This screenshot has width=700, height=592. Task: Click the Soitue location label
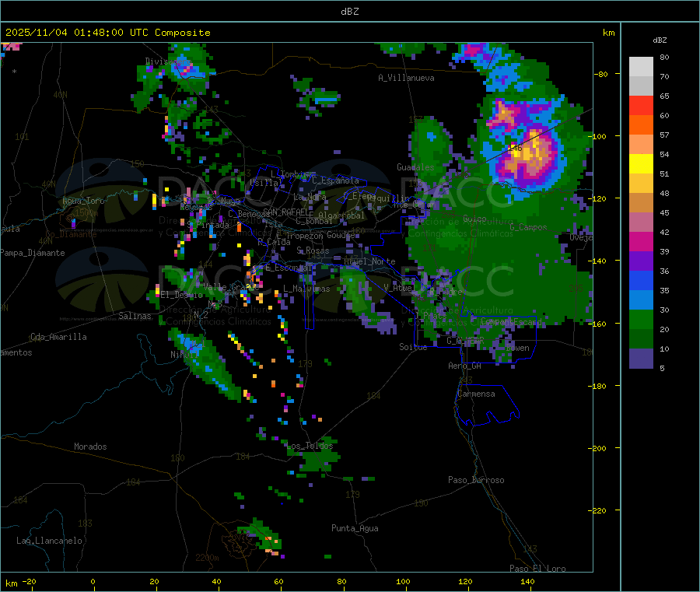413,347
